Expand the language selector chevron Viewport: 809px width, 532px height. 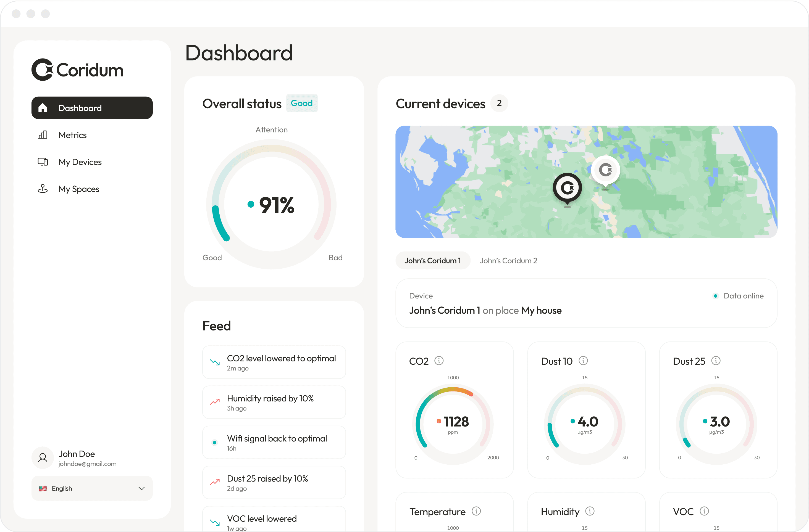141,488
